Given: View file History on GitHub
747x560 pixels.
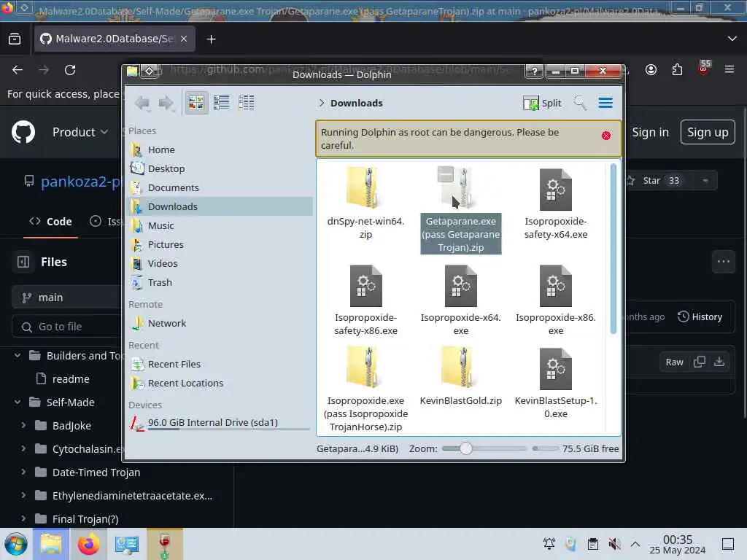Looking at the screenshot, I should tap(700, 316).
